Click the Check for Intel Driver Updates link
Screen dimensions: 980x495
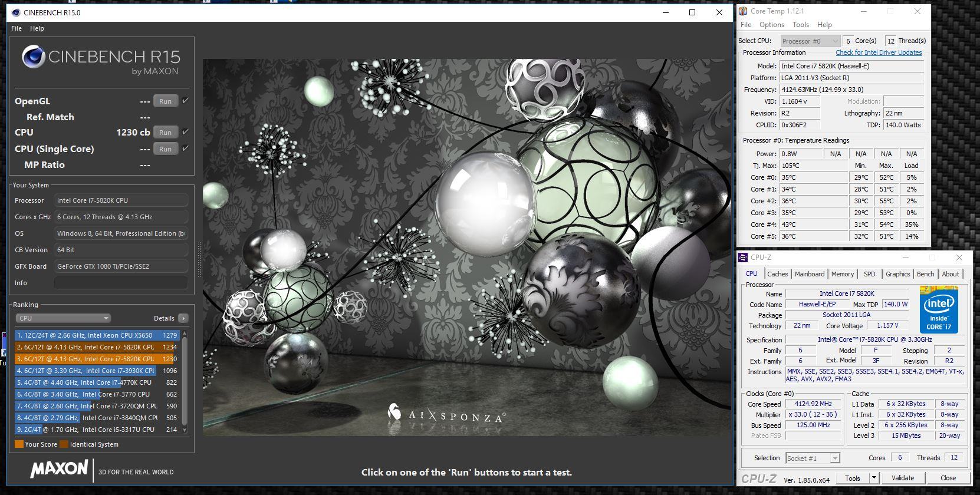click(879, 52)
